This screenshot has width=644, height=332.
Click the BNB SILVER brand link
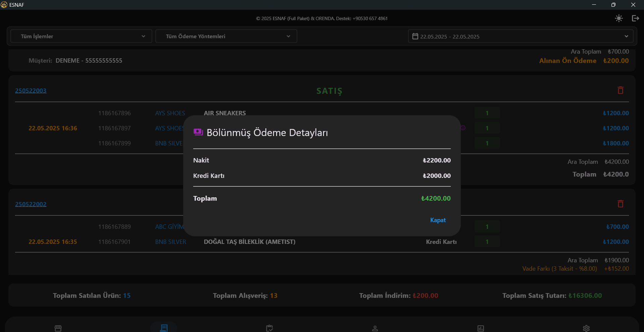(x=170, y=242)
